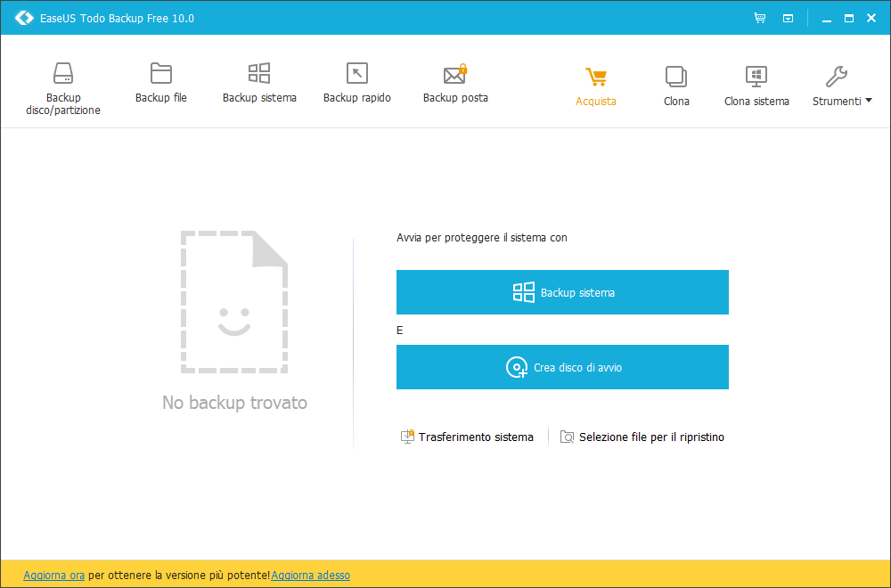Start the Clona sistema tool
This screenshot has width=891, height=588.
756,78
